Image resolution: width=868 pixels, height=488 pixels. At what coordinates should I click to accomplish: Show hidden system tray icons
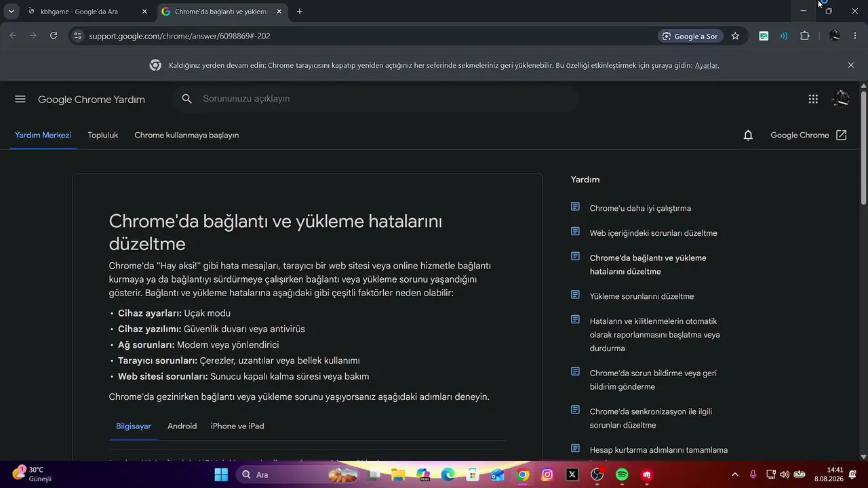734,474
